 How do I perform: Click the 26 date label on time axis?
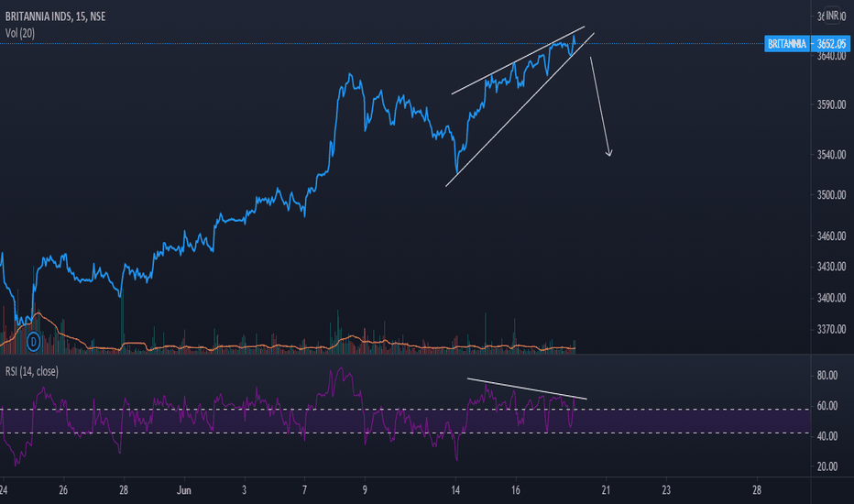63,490
